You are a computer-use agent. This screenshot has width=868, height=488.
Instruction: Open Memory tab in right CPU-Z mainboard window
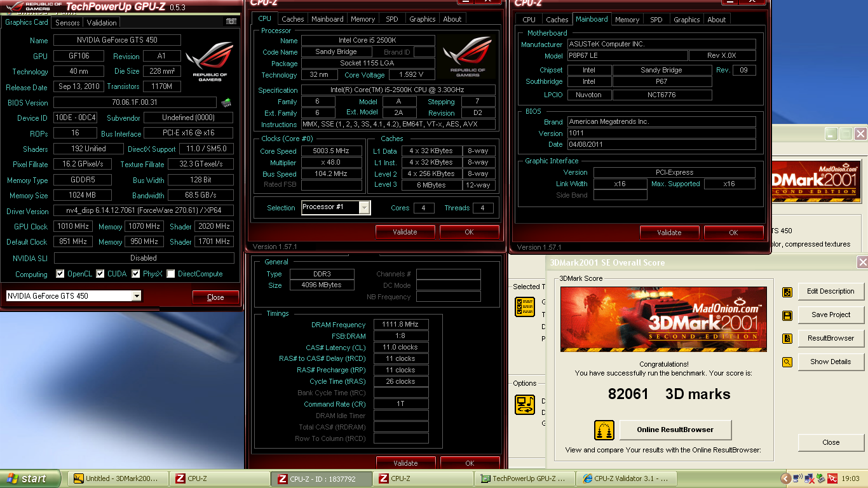[627, 20]
